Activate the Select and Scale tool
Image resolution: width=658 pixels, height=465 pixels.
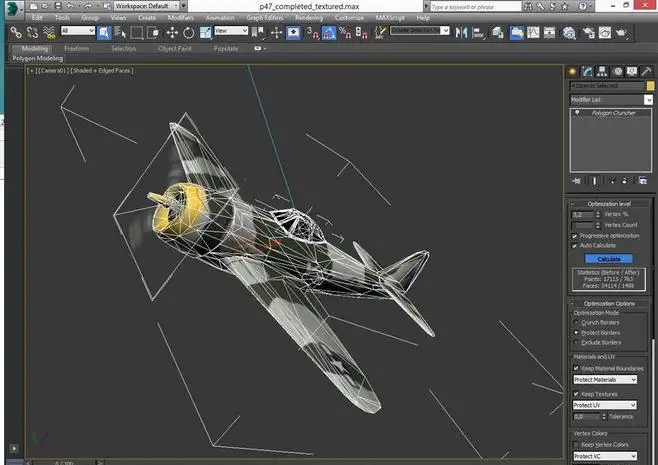coord(205,32)
